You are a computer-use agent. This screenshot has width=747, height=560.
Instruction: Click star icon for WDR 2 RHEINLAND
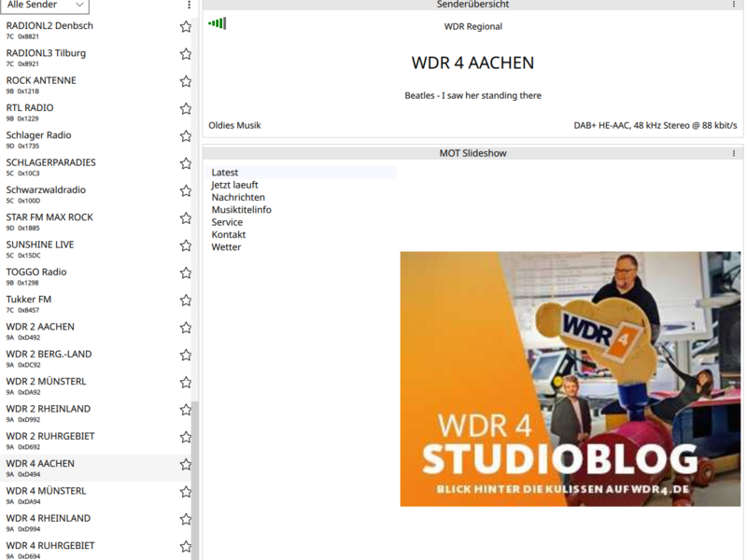186,410
